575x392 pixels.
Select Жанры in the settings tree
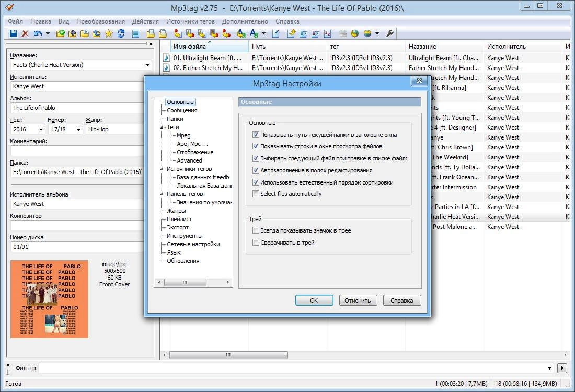(x=176, y=211)
